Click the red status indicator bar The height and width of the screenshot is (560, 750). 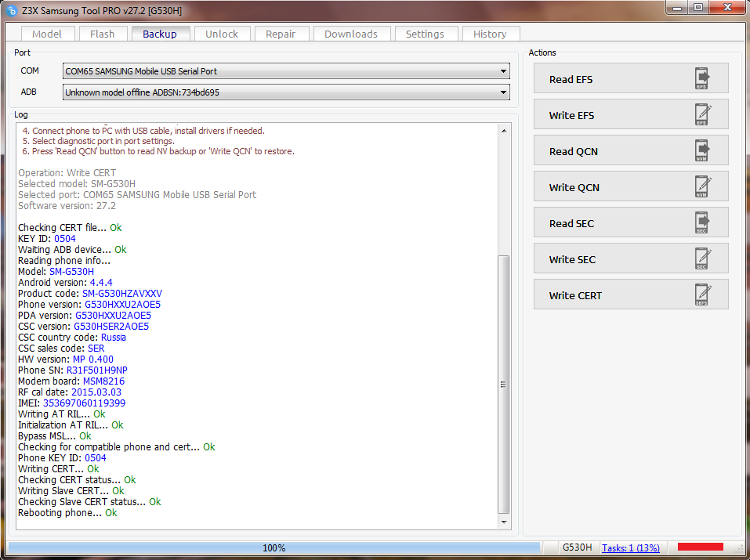point(700,547)
